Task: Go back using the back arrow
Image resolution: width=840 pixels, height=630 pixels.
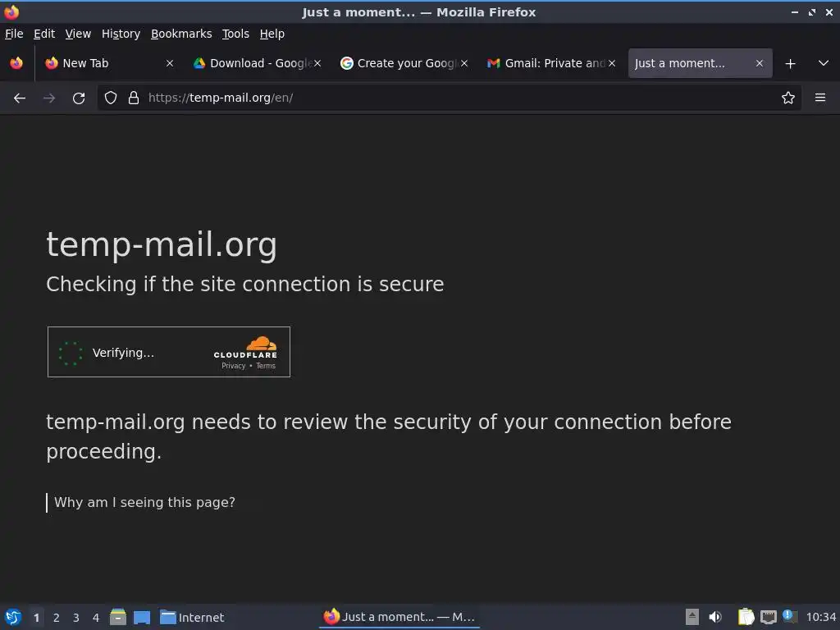Action: click(20, 98)
